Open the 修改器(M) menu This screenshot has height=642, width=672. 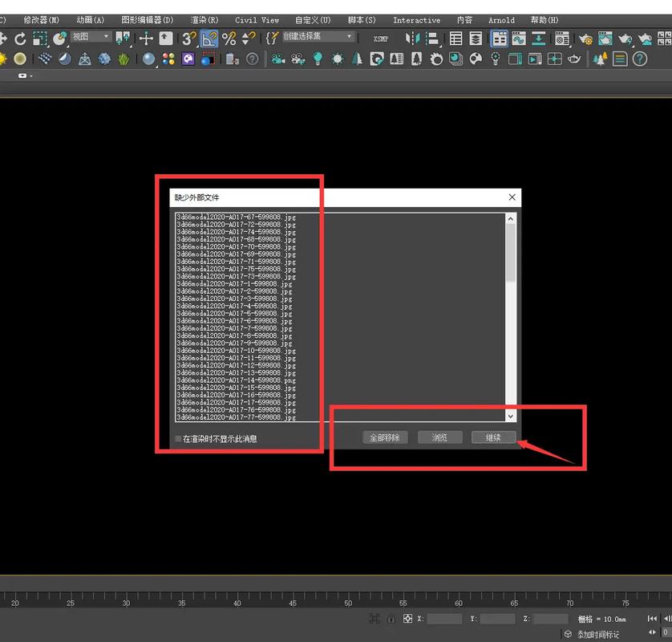pos(41,20)
